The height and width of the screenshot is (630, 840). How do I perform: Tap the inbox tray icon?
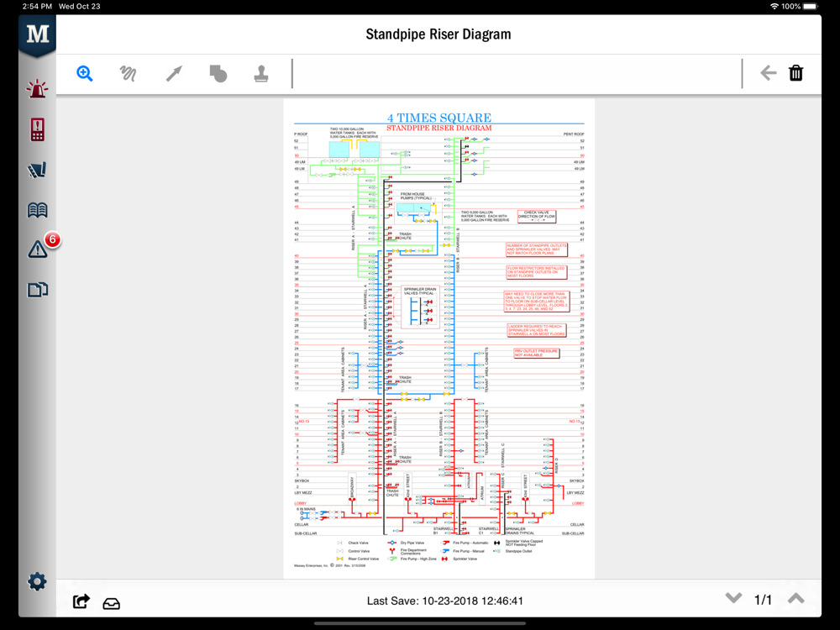click(112, 603)
